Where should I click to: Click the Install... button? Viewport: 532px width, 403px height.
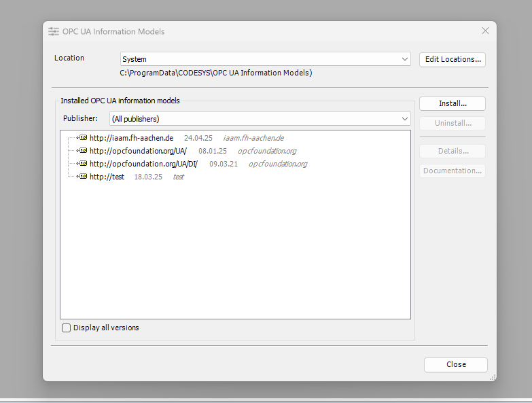(x=453, y=103)
